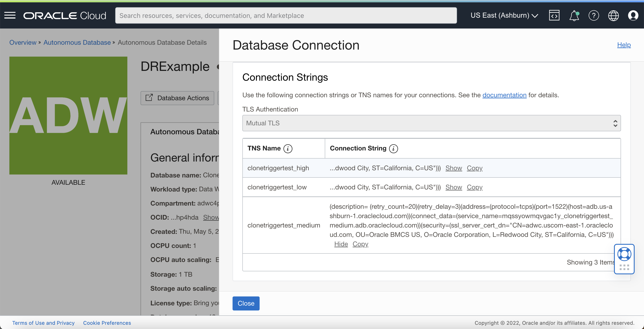Open the lifebuoy support widget
Screen dimensions: 644x329
click(624, 254)
